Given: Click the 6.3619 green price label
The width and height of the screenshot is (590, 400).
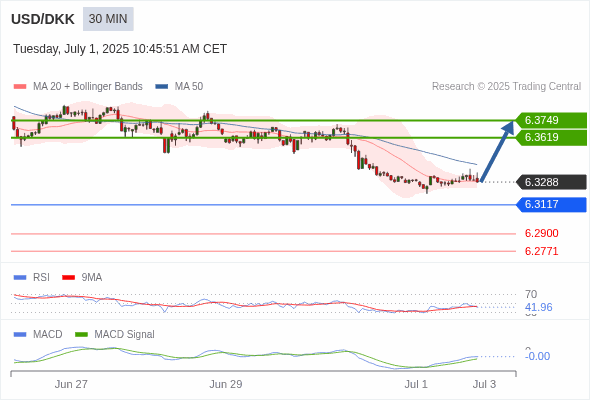Looking at the screenshot, I should point(551,137).
